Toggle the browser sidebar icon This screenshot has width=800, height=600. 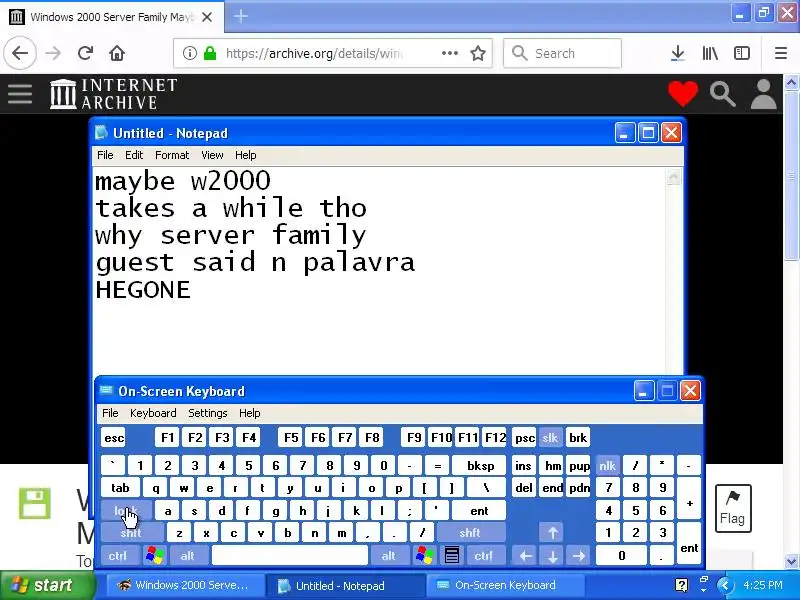[x=742, y=53]
